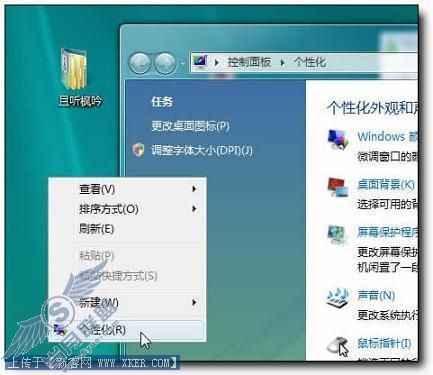Open the 桌面背景(K) link
433x375 pixels.
click(386, 184)
